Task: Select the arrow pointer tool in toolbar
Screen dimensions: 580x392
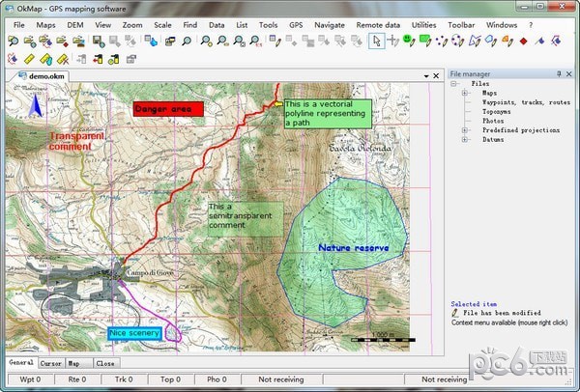Action: 378,41
